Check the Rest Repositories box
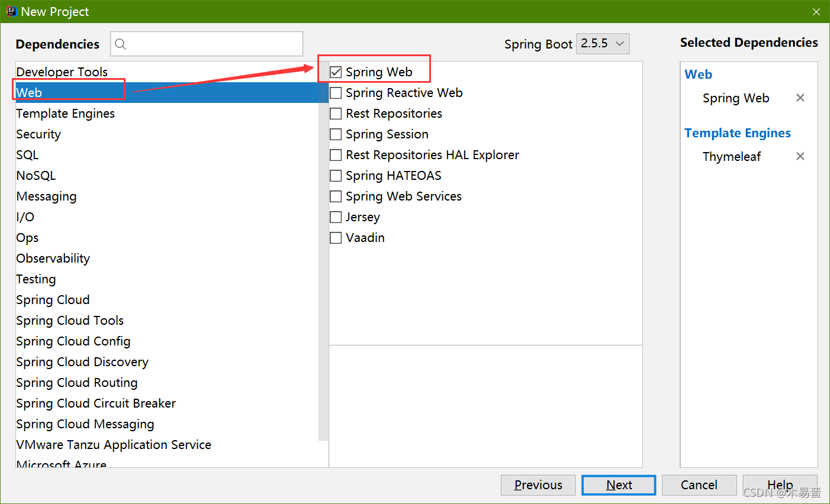 [336, 114]
